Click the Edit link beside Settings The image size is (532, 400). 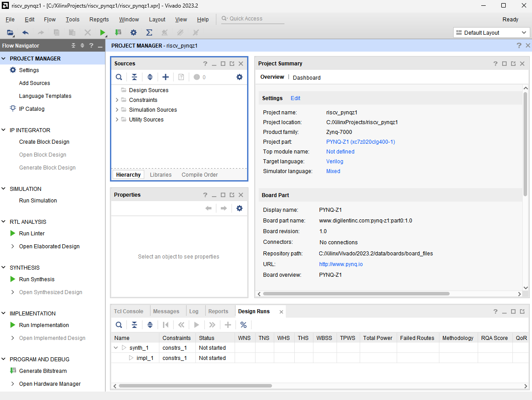295,98
